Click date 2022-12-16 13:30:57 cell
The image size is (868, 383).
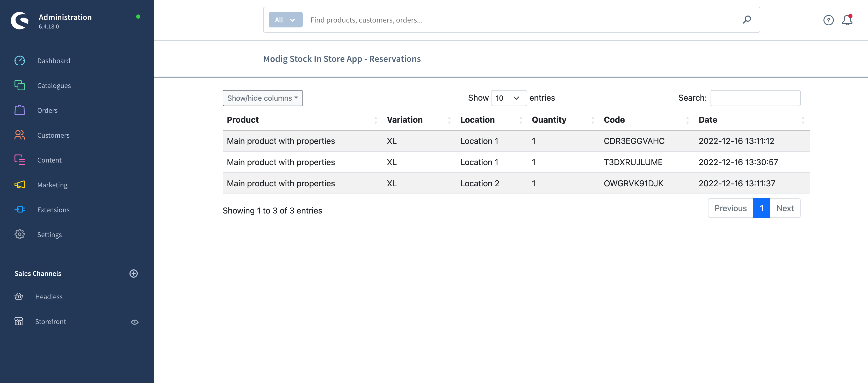click(738, 162)
